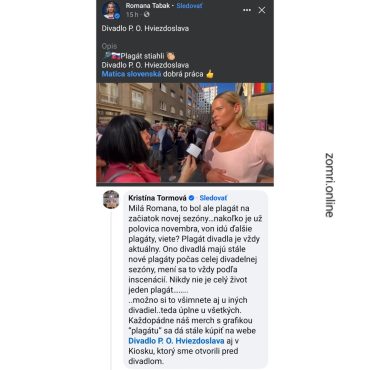The width and height of the screenshot is (370, 370).
Task: Click Kristína Tormová's profile avatar
Action: coord(111,199)
